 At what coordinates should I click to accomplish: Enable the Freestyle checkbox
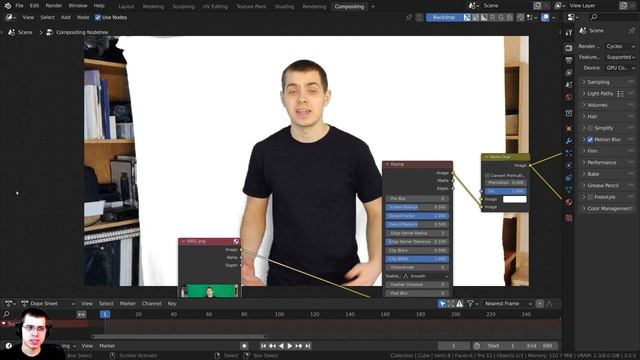tap(590, 197)
